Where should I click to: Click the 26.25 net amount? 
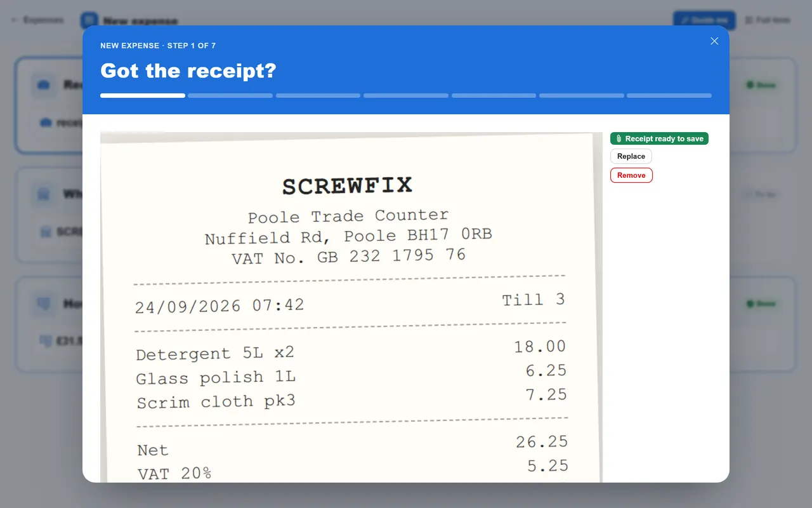(x=542, y=442)
